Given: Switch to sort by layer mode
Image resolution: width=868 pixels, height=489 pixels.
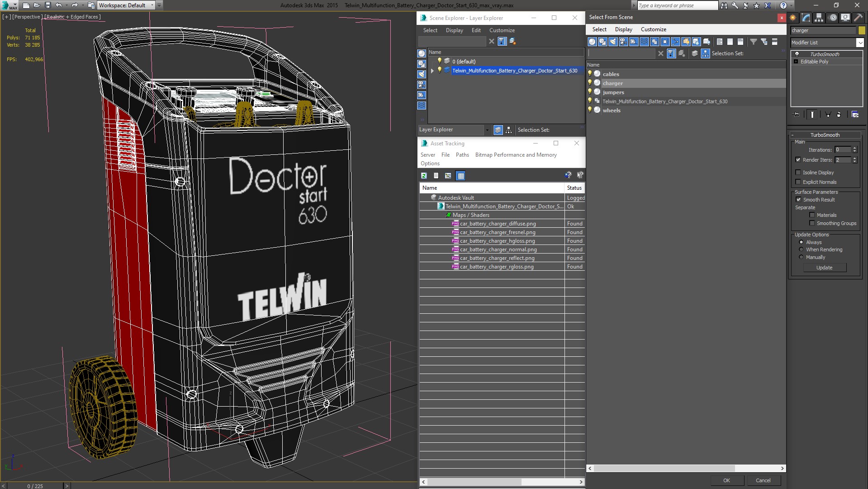Looking at the screenshot, I should click(498, 130).
